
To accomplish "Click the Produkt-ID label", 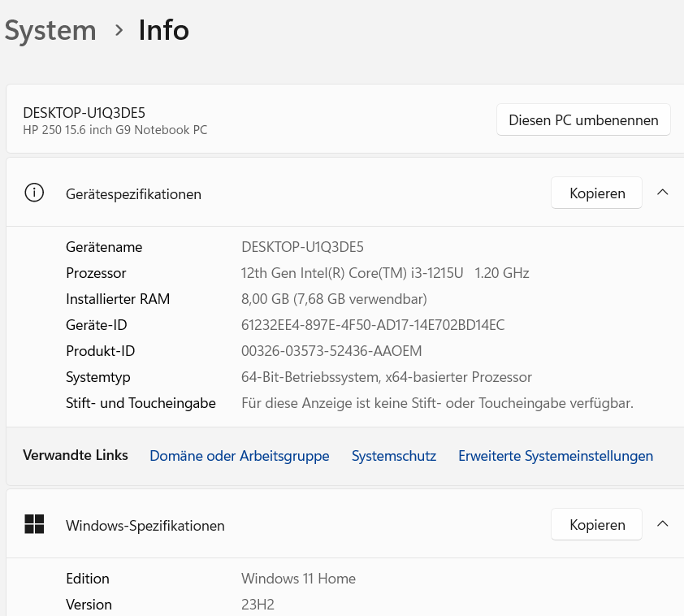I will [101, 351].
